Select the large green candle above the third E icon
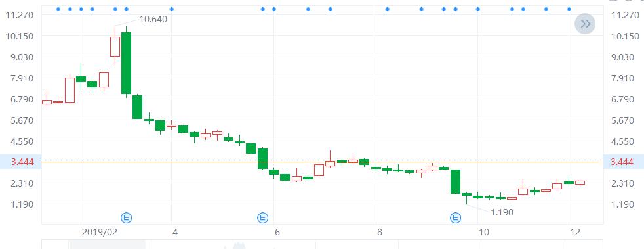The width and height of the screenshot is (644, 249). click(455, 181)
